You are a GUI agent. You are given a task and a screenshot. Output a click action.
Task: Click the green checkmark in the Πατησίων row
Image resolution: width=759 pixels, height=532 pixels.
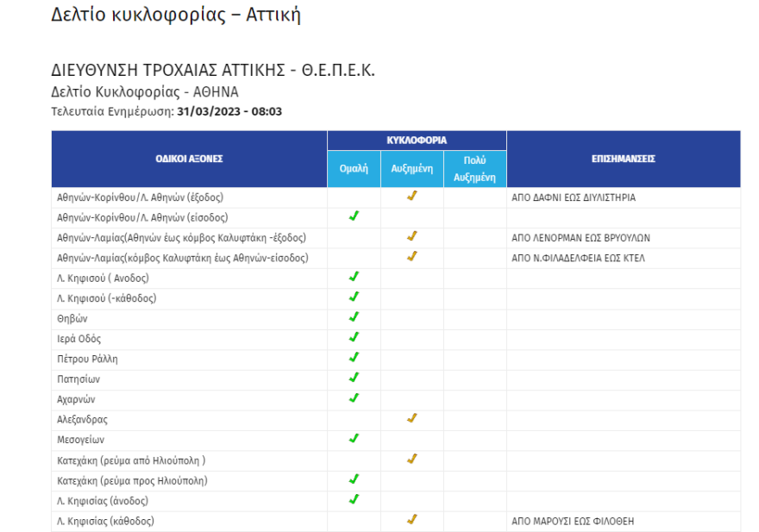(354, 378)
